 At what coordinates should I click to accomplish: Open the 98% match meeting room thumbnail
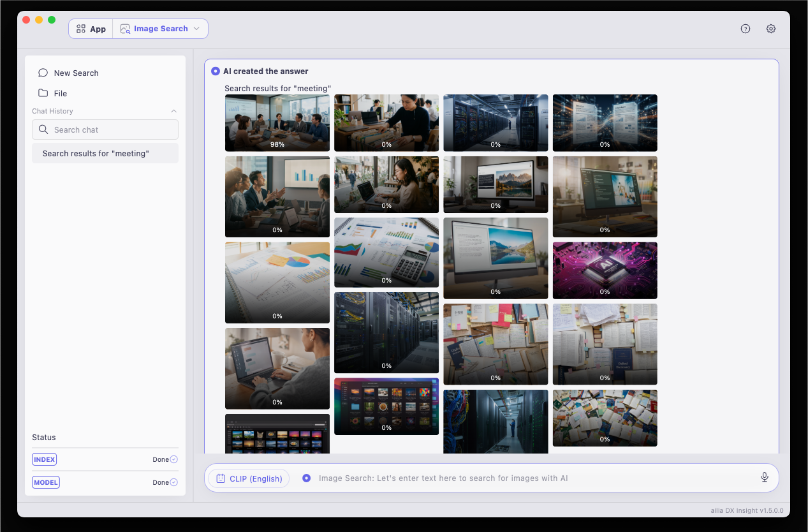pyautogui.click(x=277, y=123)
